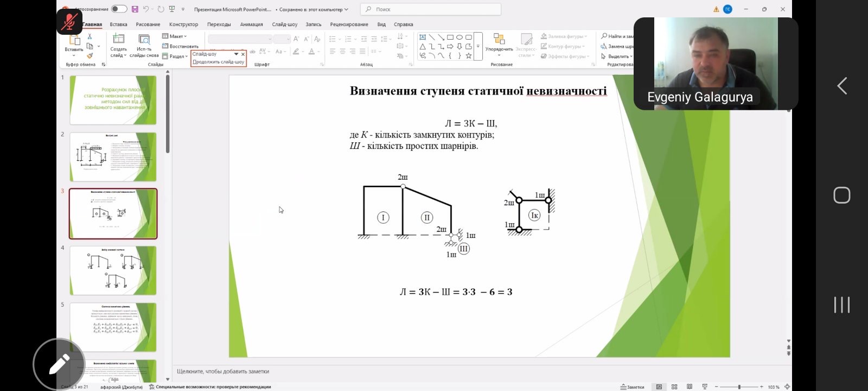Click Найти find button
868x391 pixels.
[x=617, y=36]
